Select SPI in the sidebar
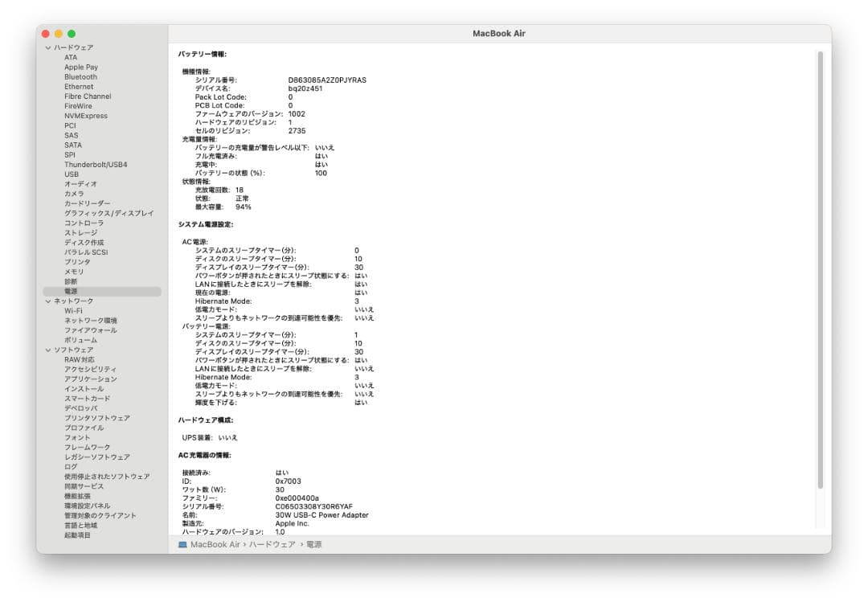The height and width of the screenshot is (602, 868). pos(69,155)
